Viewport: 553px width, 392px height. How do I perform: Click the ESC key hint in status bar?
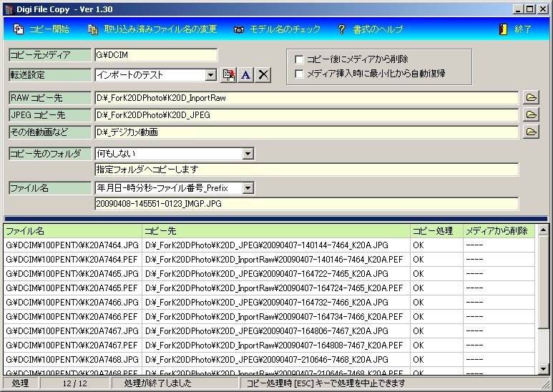[326, 383]
